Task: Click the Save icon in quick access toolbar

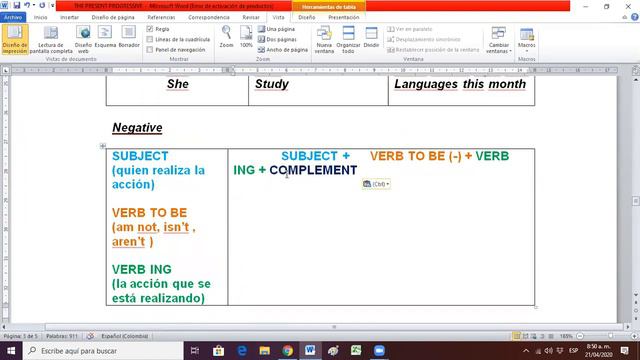Action: coord(17,6)
